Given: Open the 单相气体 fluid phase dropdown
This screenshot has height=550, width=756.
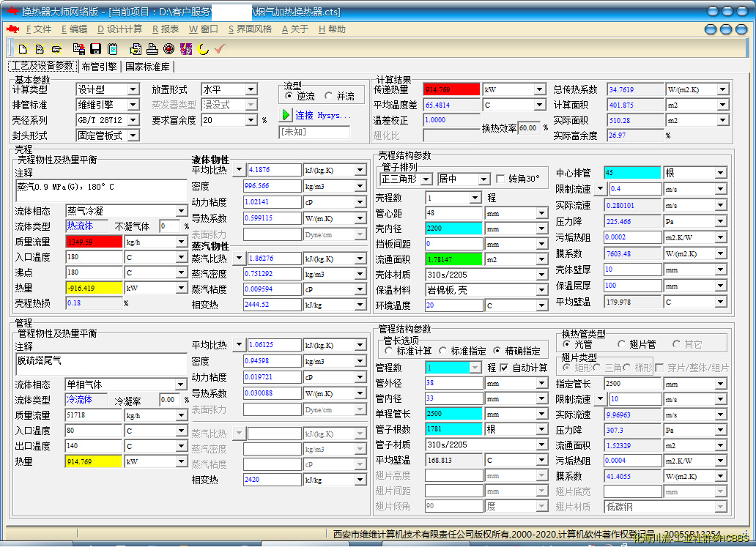Looking at the screenshot, I should tap(181, 384).
